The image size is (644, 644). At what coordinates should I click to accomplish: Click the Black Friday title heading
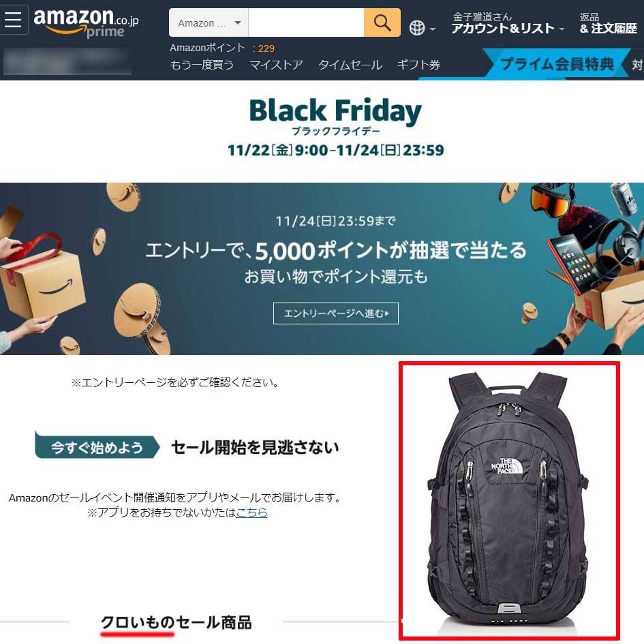tap(335, 111)
